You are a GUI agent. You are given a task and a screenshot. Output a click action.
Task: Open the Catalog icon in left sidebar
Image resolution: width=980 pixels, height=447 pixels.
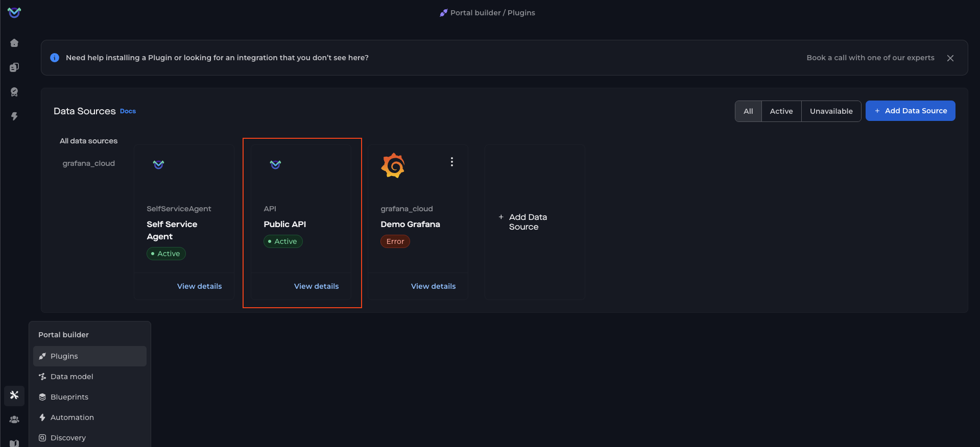pyautogui.click(x=14, y=67)
